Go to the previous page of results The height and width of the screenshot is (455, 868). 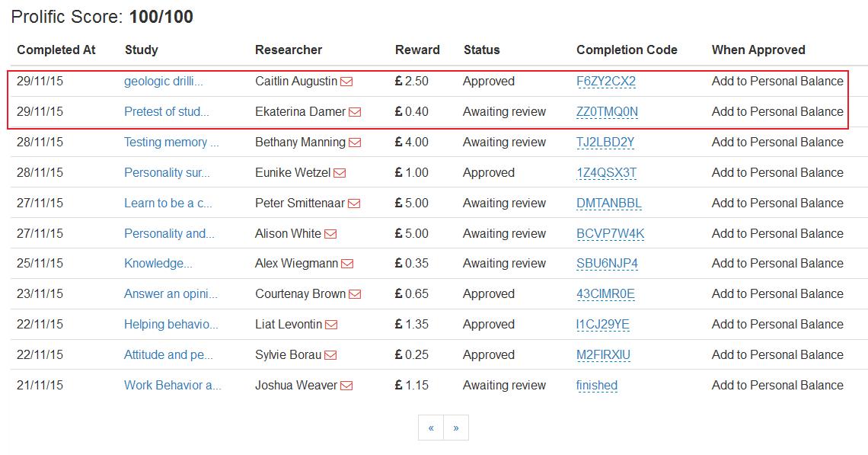pos(431,428)
